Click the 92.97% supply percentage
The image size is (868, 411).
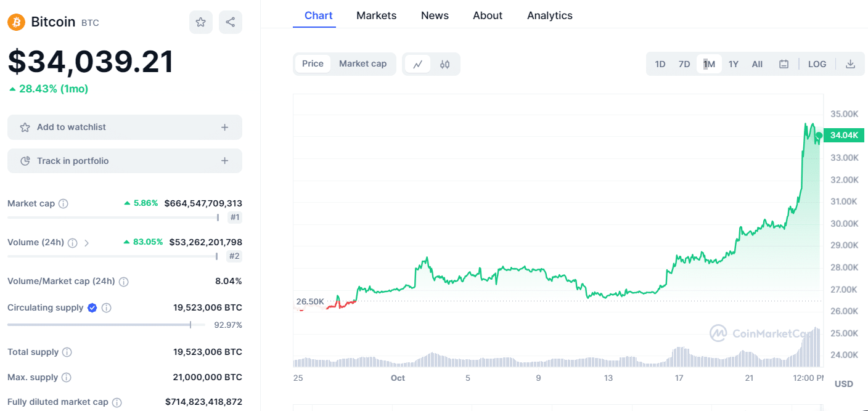(229, 325)
